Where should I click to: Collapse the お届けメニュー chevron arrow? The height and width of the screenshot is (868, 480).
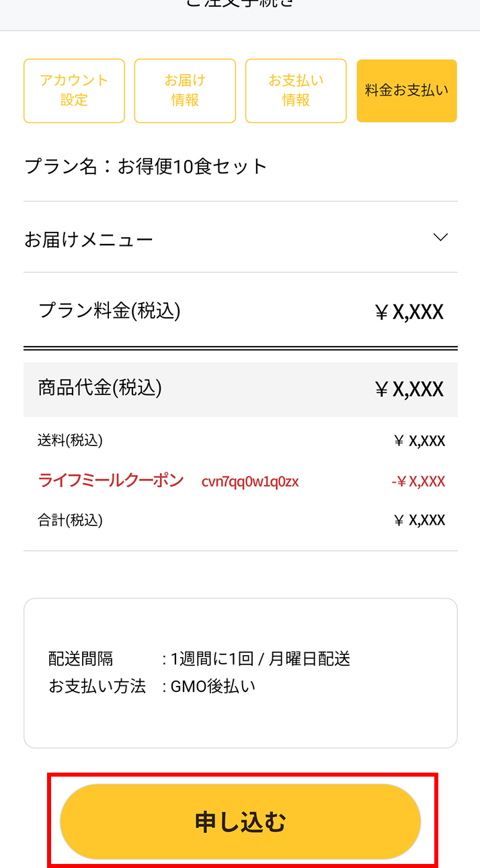[x=440, y=237]
